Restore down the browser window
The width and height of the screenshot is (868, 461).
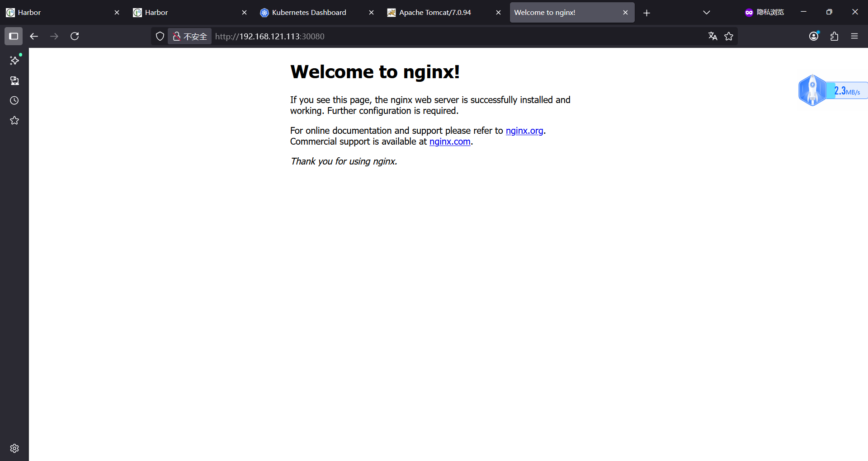point(829,12)
